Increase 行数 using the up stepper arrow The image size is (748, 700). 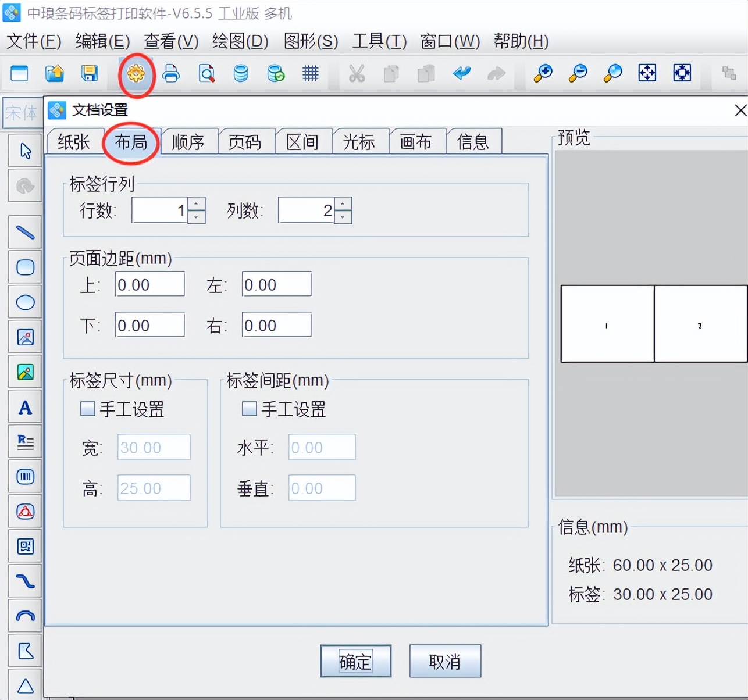point(196,205)
